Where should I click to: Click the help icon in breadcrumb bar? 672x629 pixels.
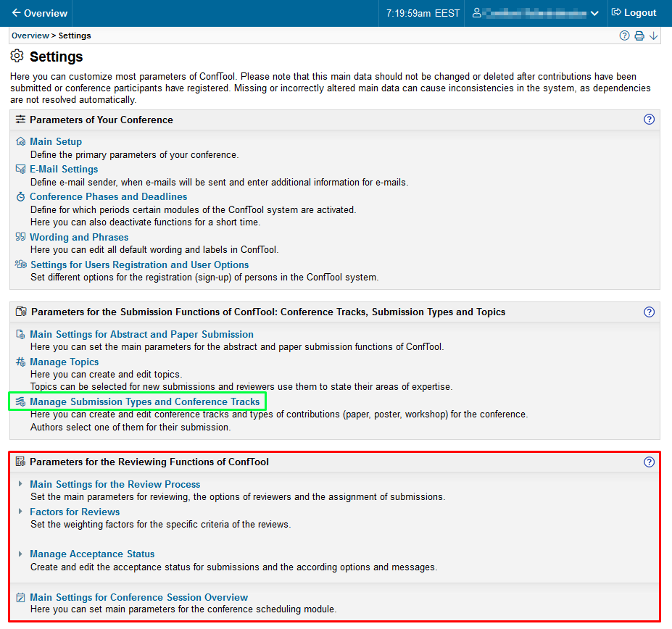[x=624, y=36]
